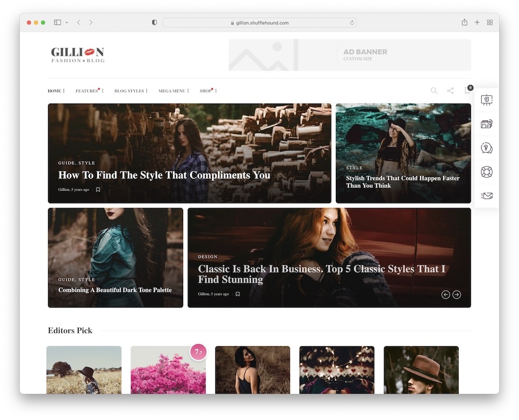Click the storefront icon in side panel

(x=487, y=124)
